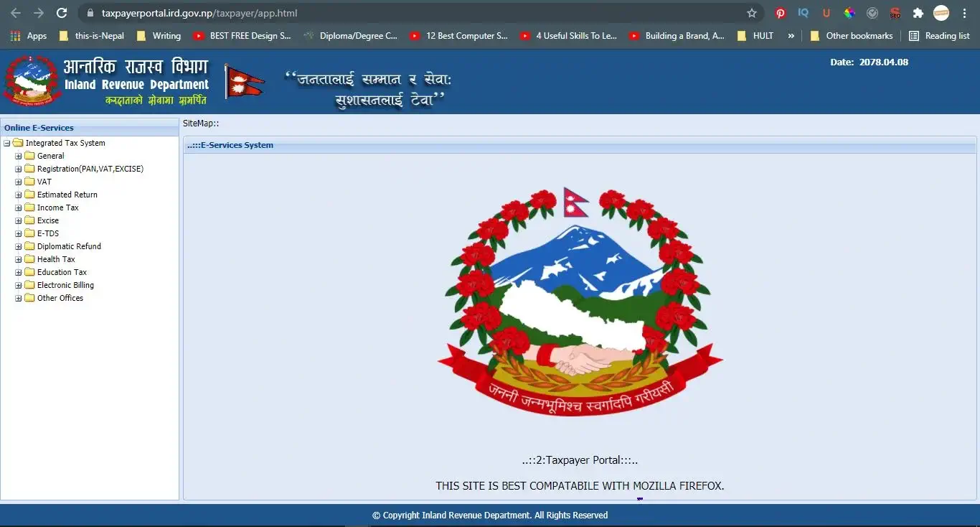Open the Diploma/Degree bookmark
The image size is (980, 527).
tap(351, 36)
